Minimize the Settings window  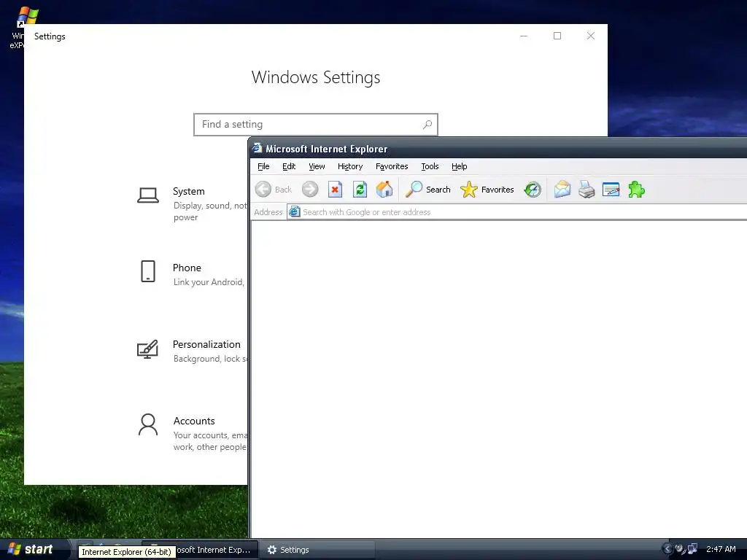[x=524, y=36]
